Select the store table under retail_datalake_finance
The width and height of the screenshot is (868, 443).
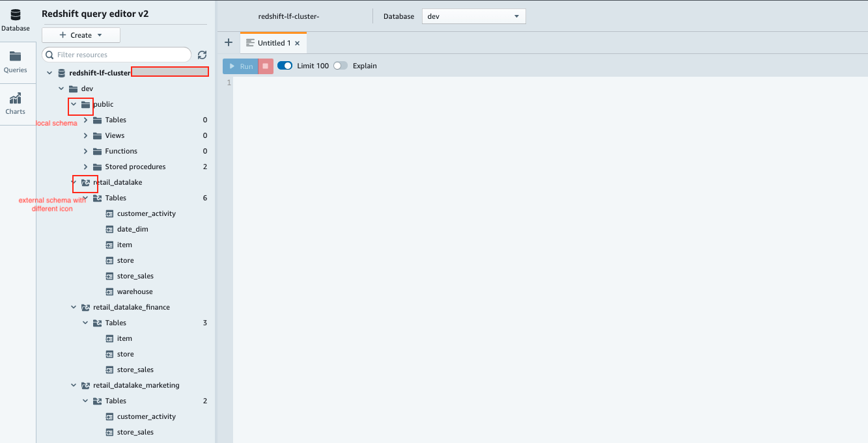[126, 354]
